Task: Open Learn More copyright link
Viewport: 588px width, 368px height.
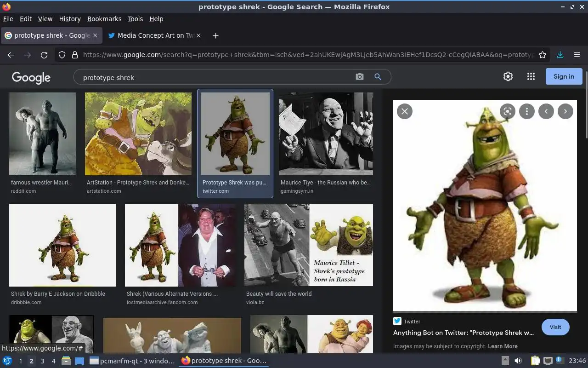Action: (x=503, y=346)
